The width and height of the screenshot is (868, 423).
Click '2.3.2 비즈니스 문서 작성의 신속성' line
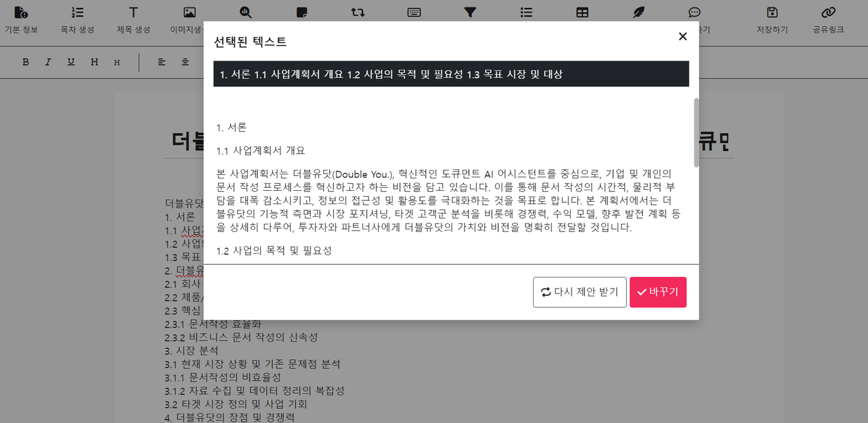pyautogui.click(x=241, y=337)
